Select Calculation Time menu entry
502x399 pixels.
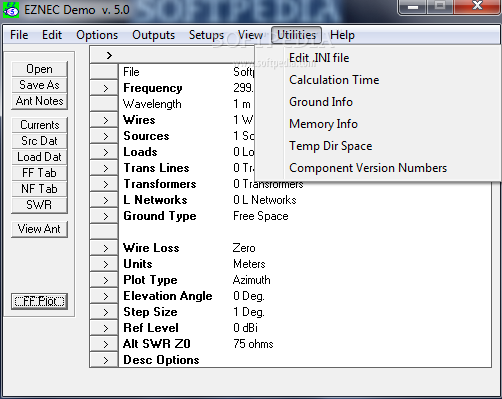(377, 80)
